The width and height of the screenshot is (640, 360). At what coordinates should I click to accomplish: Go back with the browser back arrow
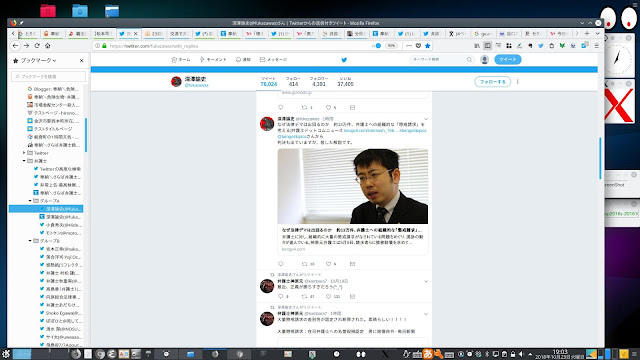click(x=16, y=46)
